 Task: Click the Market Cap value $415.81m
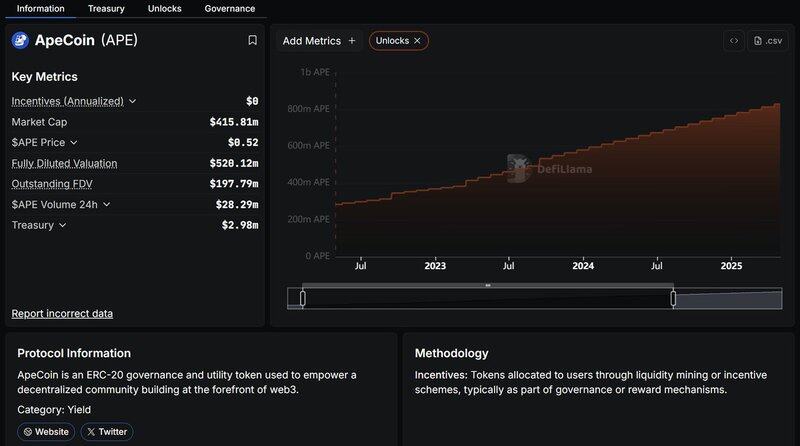click(x=234, y=122)
